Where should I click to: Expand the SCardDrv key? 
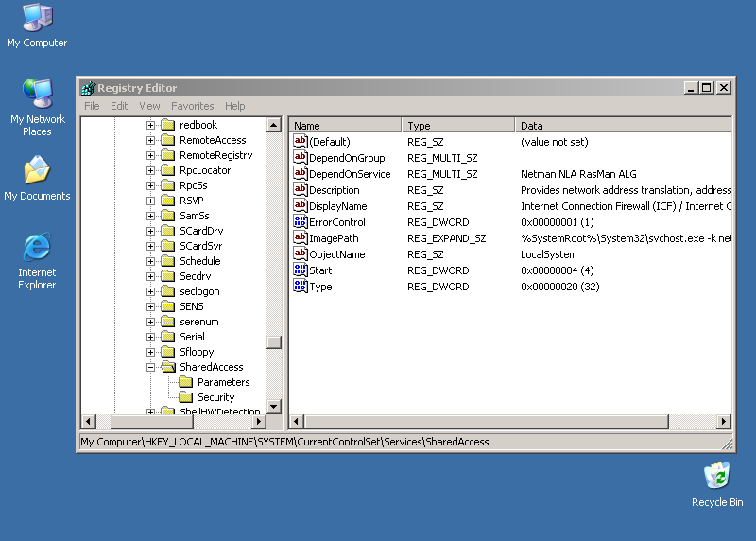click(150, 231)
